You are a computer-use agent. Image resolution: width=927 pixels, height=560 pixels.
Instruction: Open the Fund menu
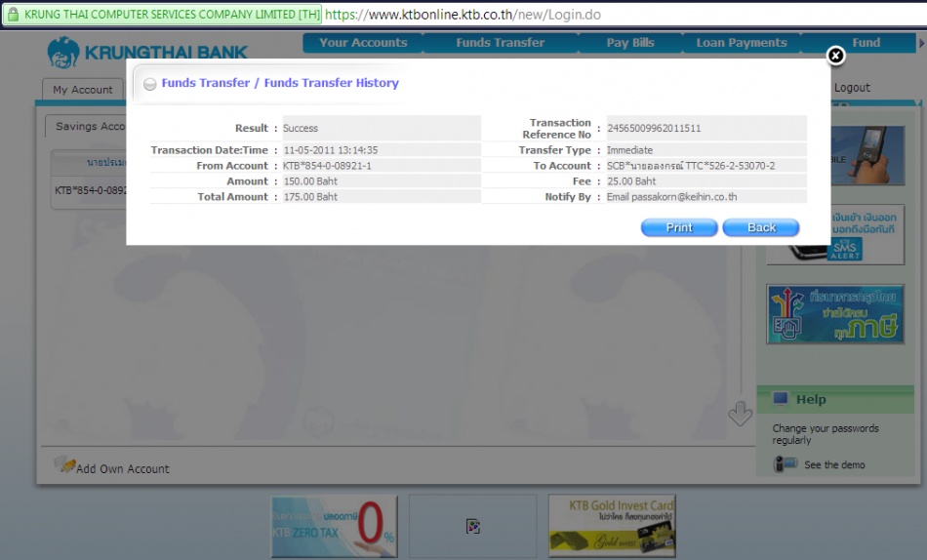(866, 43)
